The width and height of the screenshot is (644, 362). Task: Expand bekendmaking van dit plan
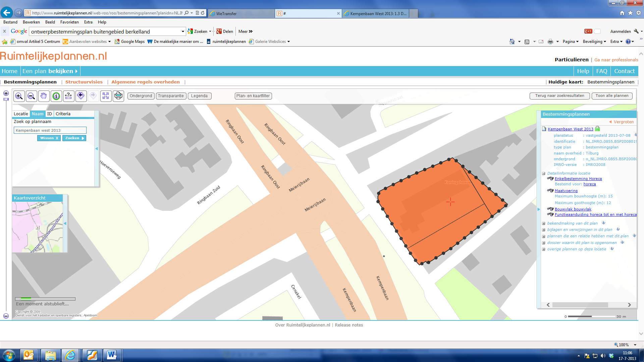pos(544,224)
